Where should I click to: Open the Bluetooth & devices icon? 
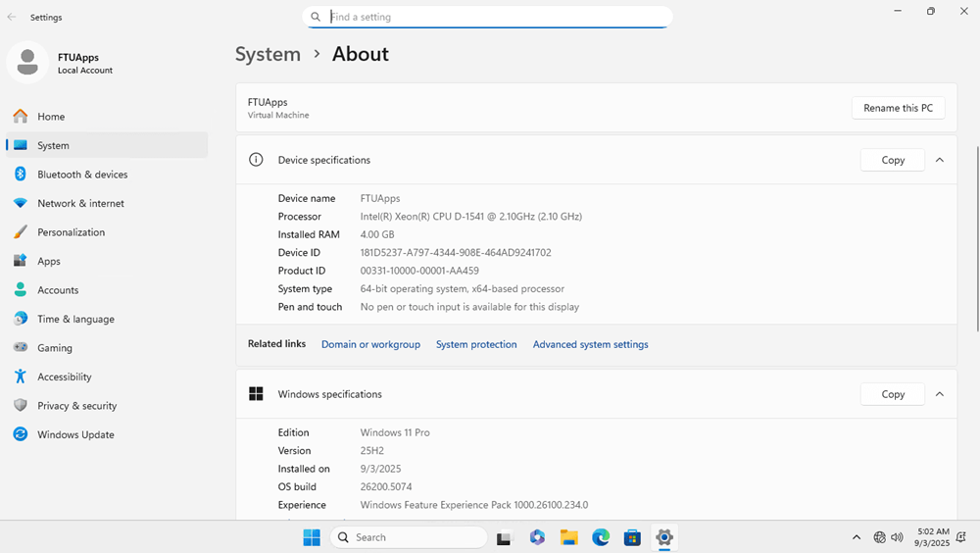pyautogui.click(x=20, y=175)
